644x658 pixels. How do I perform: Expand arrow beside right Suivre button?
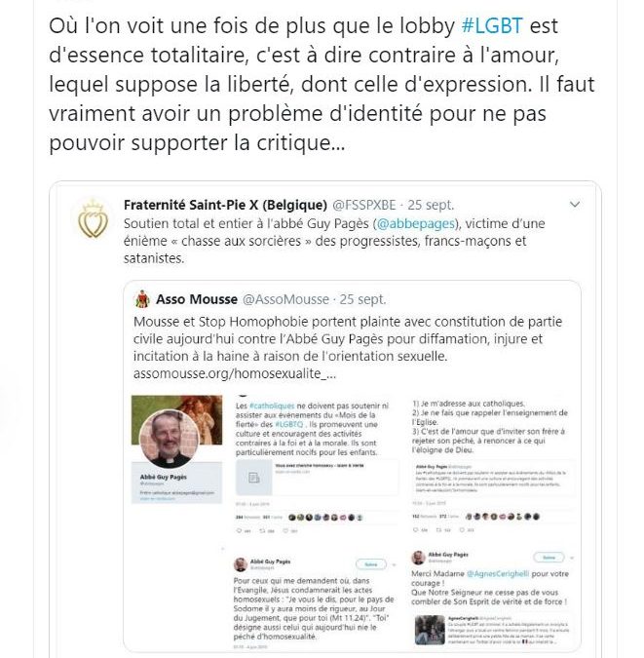coord(572,558)
